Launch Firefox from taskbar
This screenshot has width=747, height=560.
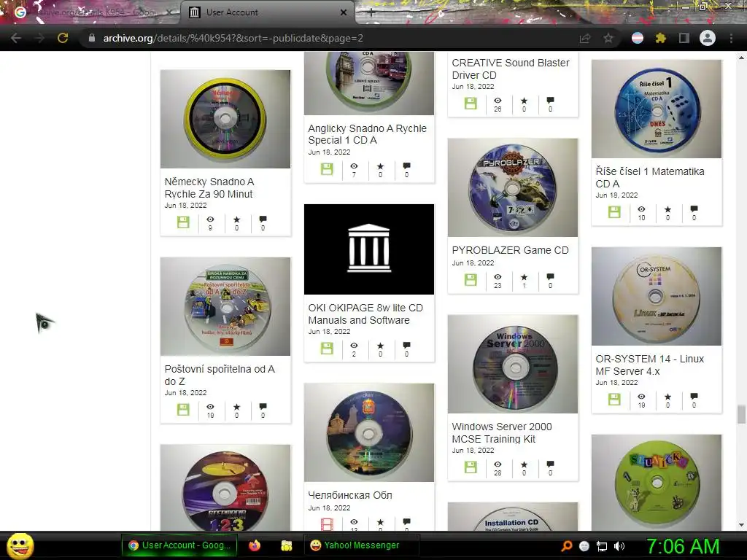[x=255, y=545]
